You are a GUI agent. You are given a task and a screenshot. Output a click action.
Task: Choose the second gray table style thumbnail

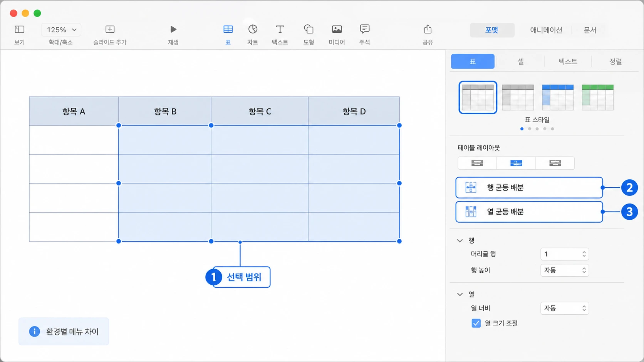(x=518, y=97)
